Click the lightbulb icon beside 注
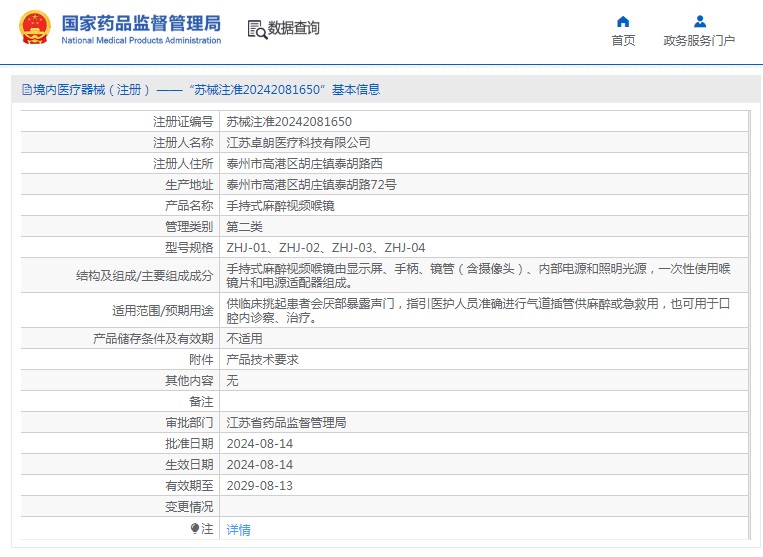Viewport: 763px width, 557px height. click(x=195, y=528)
